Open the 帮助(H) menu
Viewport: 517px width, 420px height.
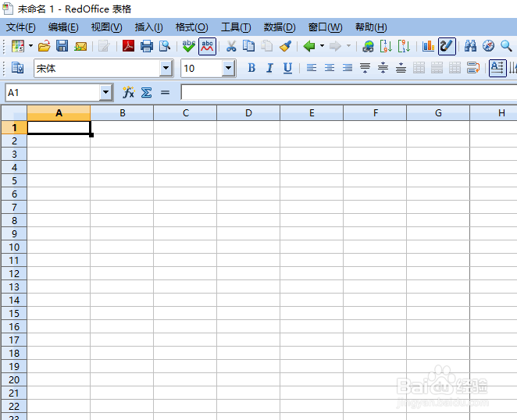[x=371, y=27]
